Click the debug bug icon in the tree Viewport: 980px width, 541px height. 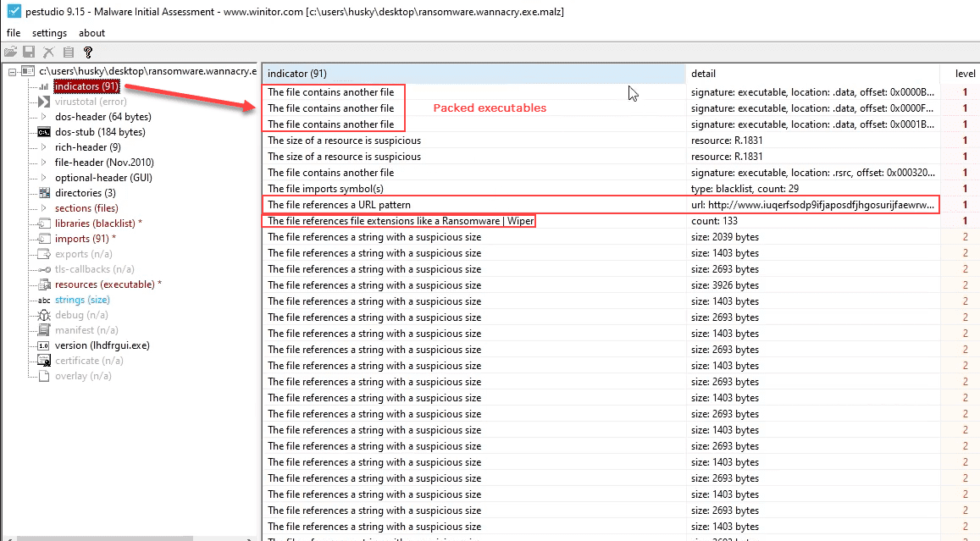tap(44, 315)
